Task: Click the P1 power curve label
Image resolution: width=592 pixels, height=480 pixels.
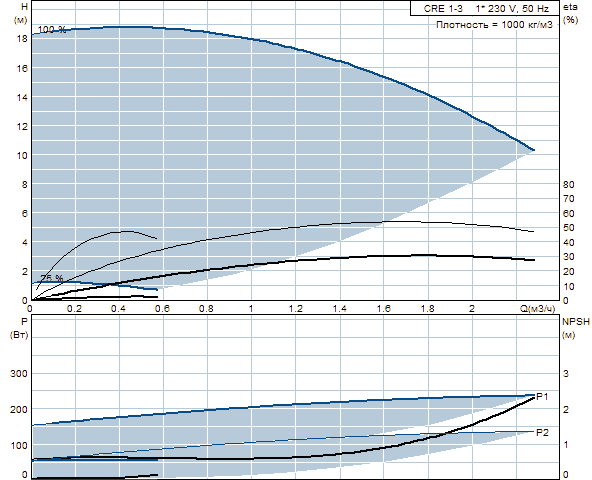Action: (542, 397)
